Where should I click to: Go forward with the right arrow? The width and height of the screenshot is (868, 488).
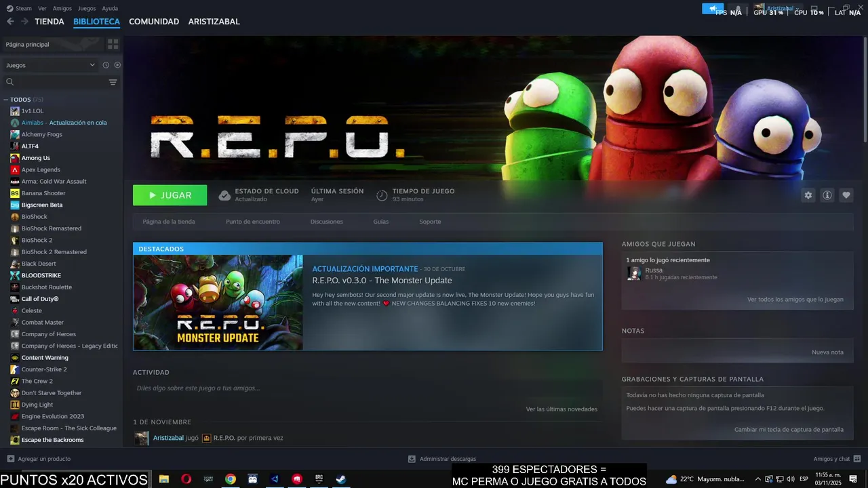(24, 22)
